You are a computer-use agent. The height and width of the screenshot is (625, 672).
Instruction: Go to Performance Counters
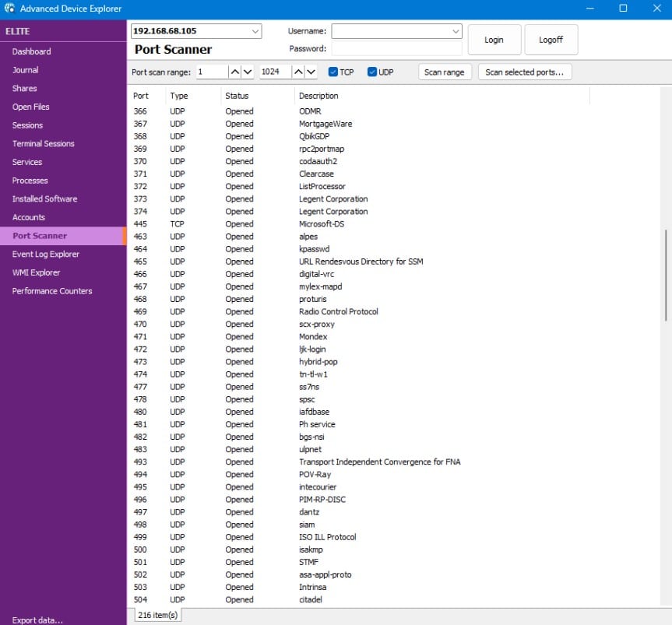pyautogui.click(x=63, y=291)
